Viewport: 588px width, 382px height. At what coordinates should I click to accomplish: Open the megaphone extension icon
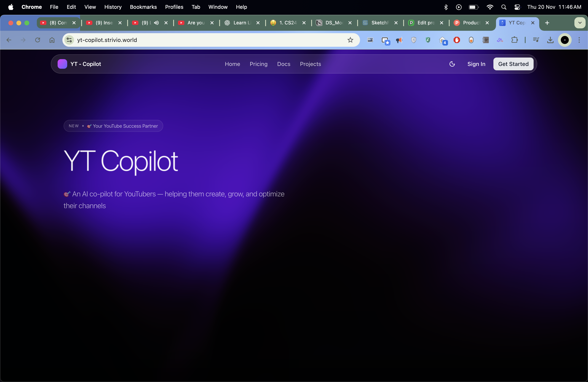tap(399, 40)
